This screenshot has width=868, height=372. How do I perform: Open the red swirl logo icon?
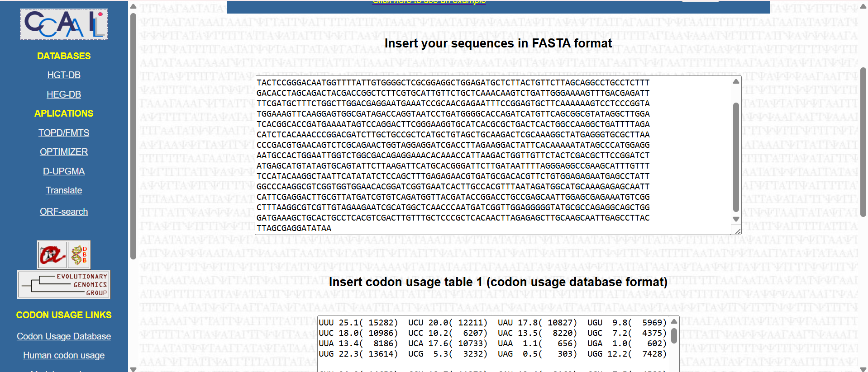click(x=52, y=255)
